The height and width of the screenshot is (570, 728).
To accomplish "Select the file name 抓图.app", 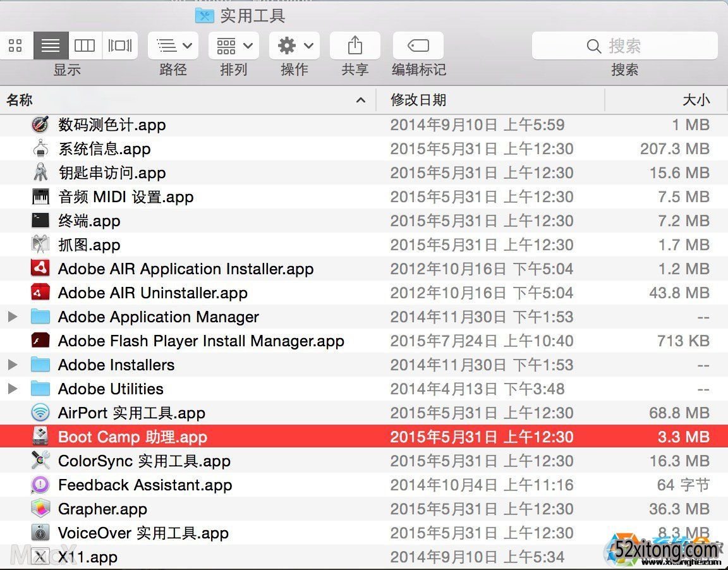I will [89, 245].
